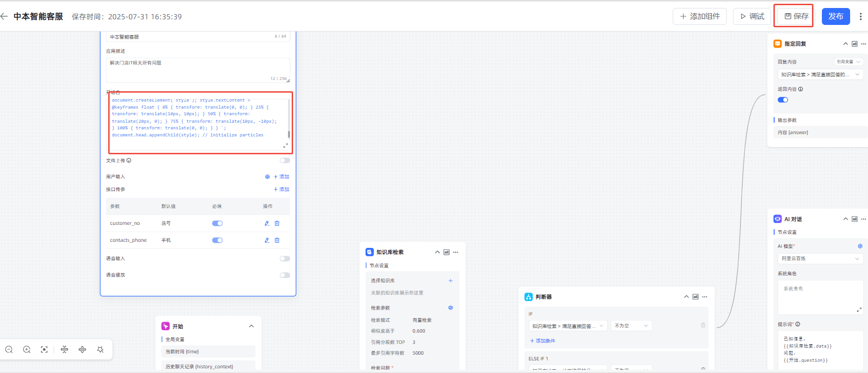Toggle required switch for customer_no
Viewport: 868px width, 373px height.
pos(217,223)
